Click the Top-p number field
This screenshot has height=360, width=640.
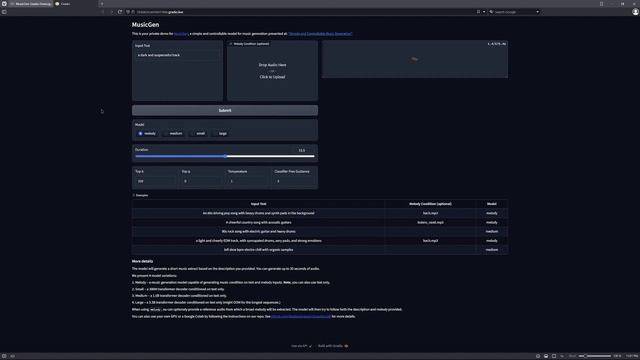pos(202,181)
